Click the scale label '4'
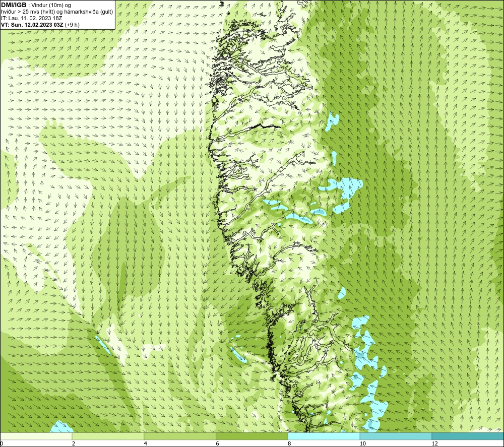Screen dimensions: 504x447 tap(146, 444)
